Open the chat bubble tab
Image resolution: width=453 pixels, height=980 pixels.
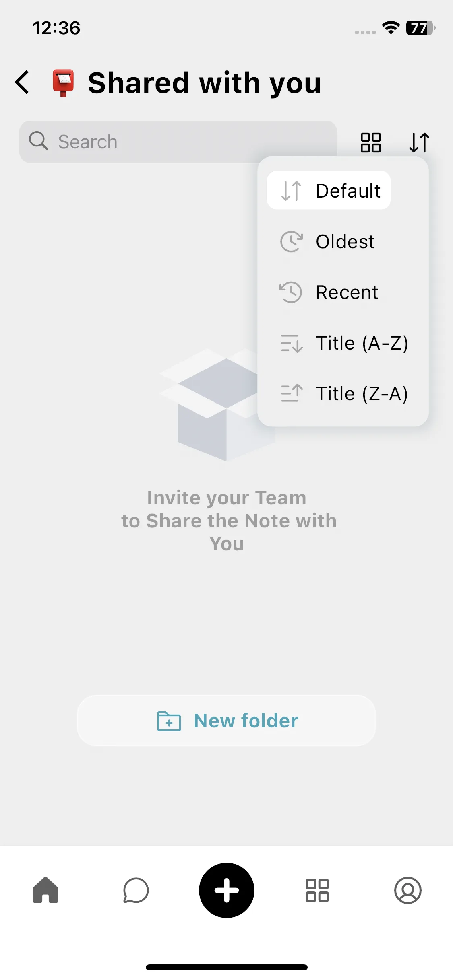point(136,890)
